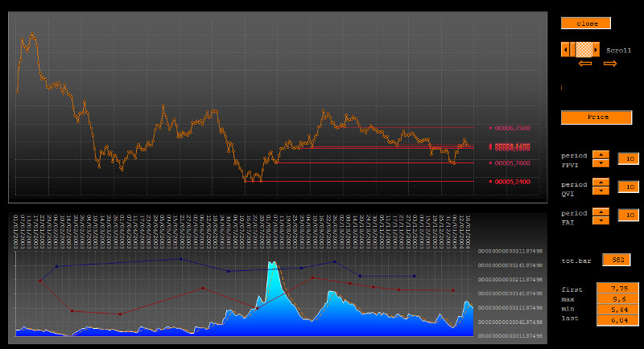Select the period FPVI value field
This screenshot has height=349, width=644.
pyautogui.click(x=628, y=159)
